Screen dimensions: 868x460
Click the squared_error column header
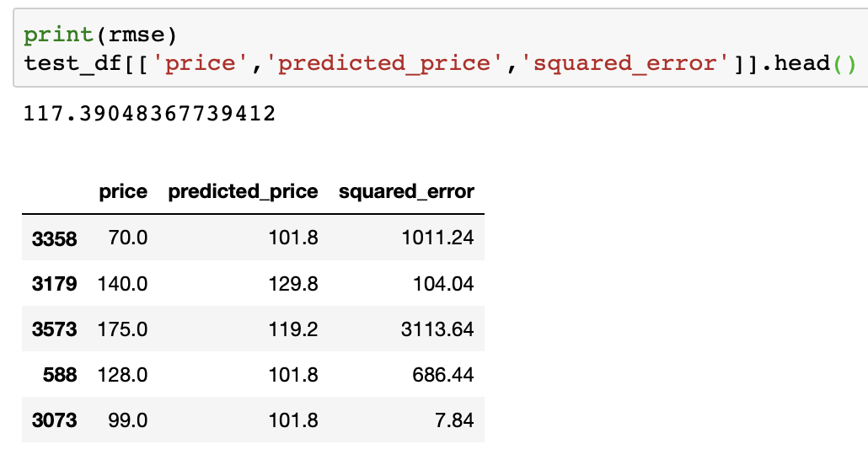(406, 192)
